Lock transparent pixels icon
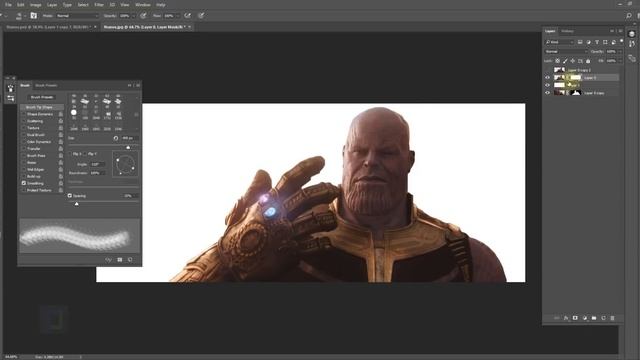 point(558,61)
